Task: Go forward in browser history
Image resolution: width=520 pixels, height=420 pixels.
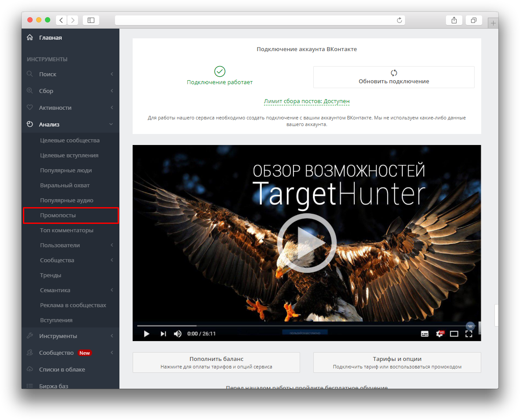Action: click(x=73, y=20)
